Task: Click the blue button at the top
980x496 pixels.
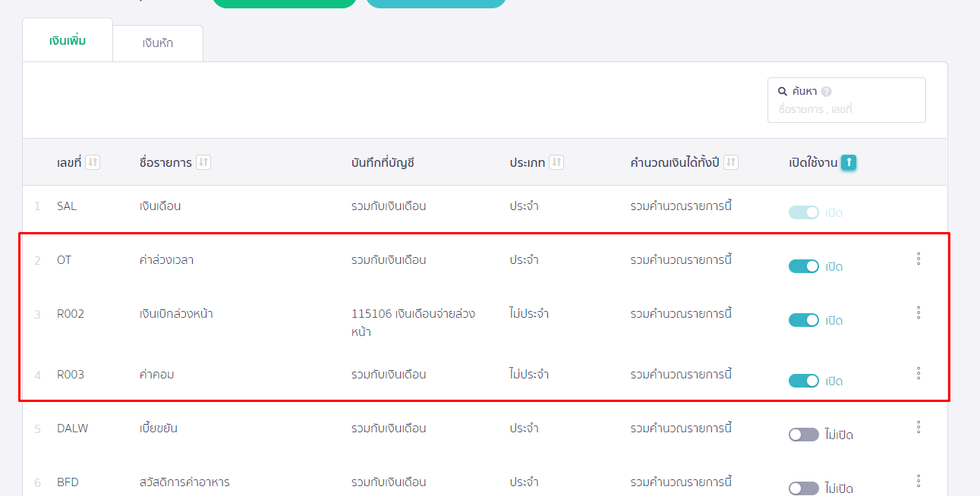Action: (x=436, y=3)
